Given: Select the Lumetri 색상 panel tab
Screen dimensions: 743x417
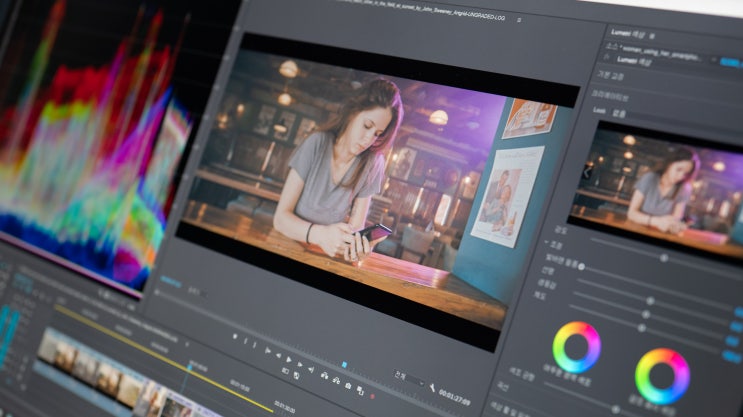Looking at the screenshot, I should tap(627, 34).
